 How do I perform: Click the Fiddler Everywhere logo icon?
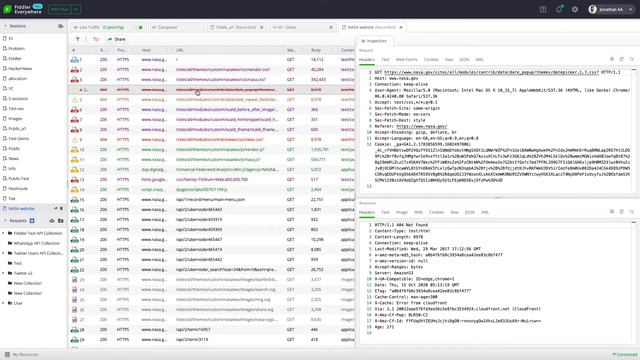7,9
